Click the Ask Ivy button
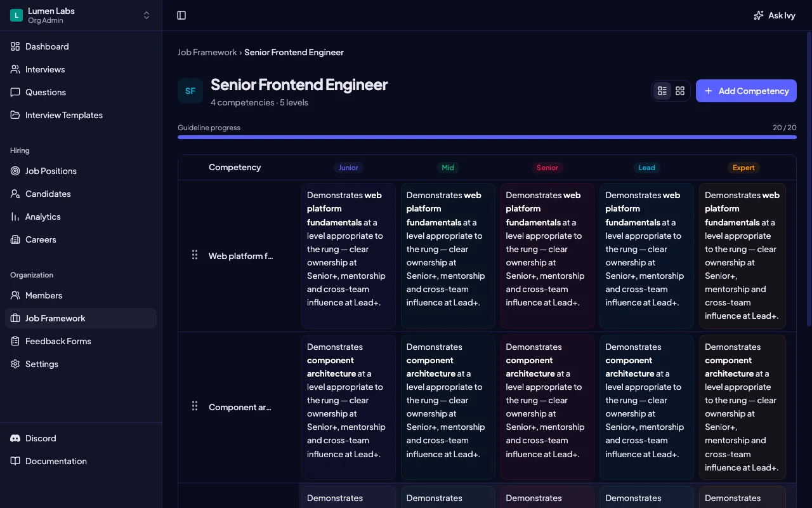Image resolution: width=812 pixels, height=508 pixels. coord(774,15)
